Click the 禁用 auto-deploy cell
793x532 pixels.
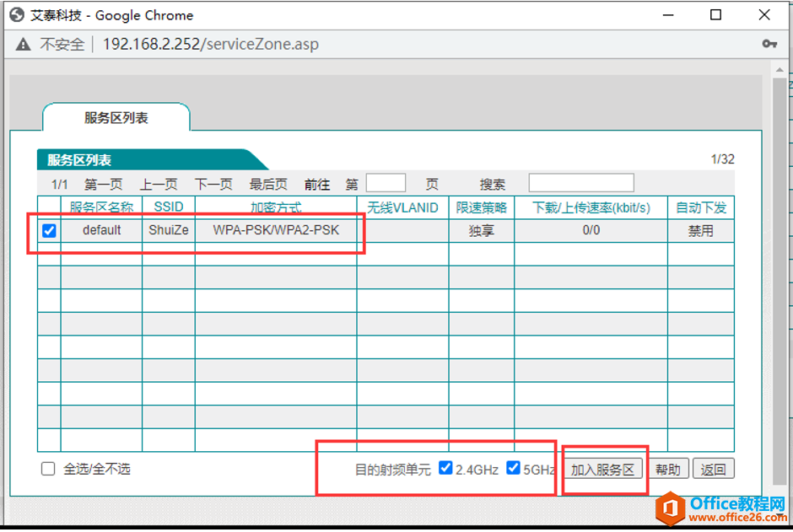pyautogui.click(x=701, y=230)
